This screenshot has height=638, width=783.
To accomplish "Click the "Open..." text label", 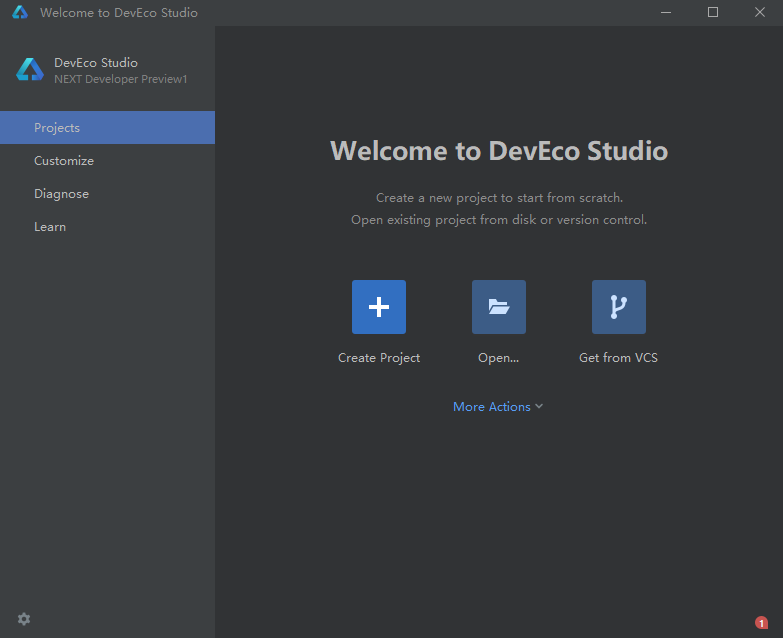I will 499,358.
